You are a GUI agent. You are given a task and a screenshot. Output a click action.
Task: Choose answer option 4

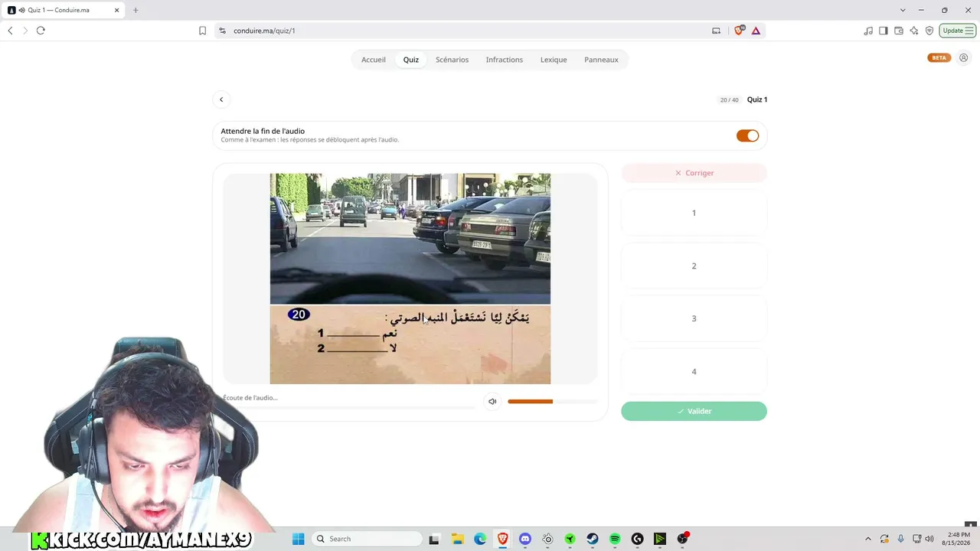click(x=694, y=371)
